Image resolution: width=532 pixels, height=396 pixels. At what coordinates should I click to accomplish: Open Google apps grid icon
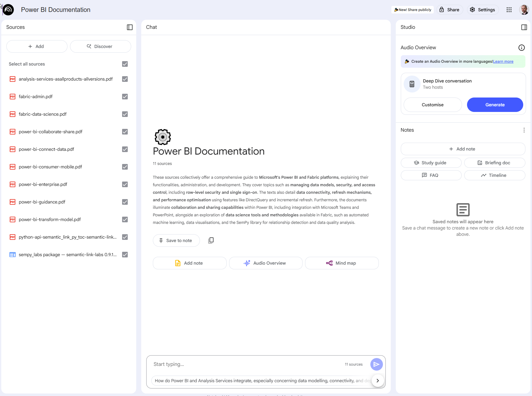509,10
